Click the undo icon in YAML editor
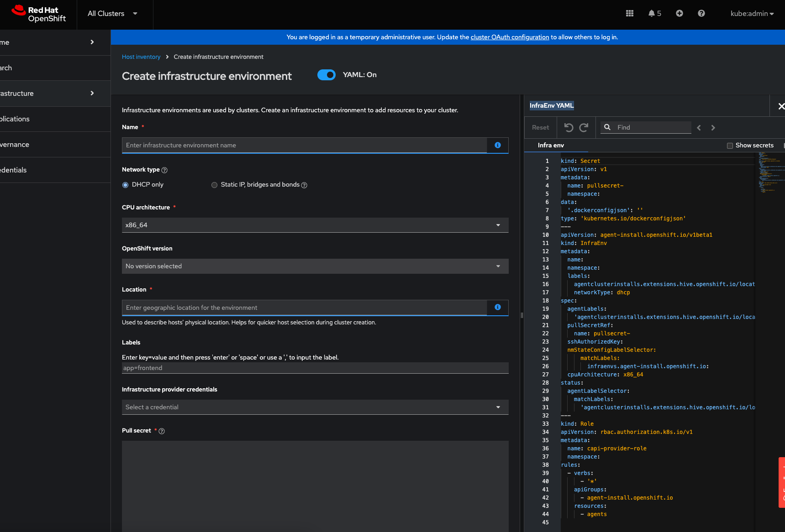Screen dimensions: 785x532 point(569,128)
